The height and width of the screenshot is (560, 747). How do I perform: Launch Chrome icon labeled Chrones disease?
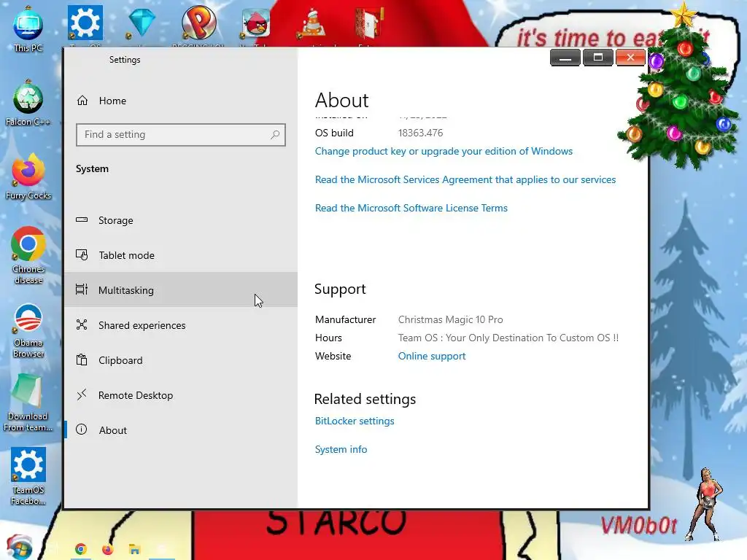click(28, 254)
